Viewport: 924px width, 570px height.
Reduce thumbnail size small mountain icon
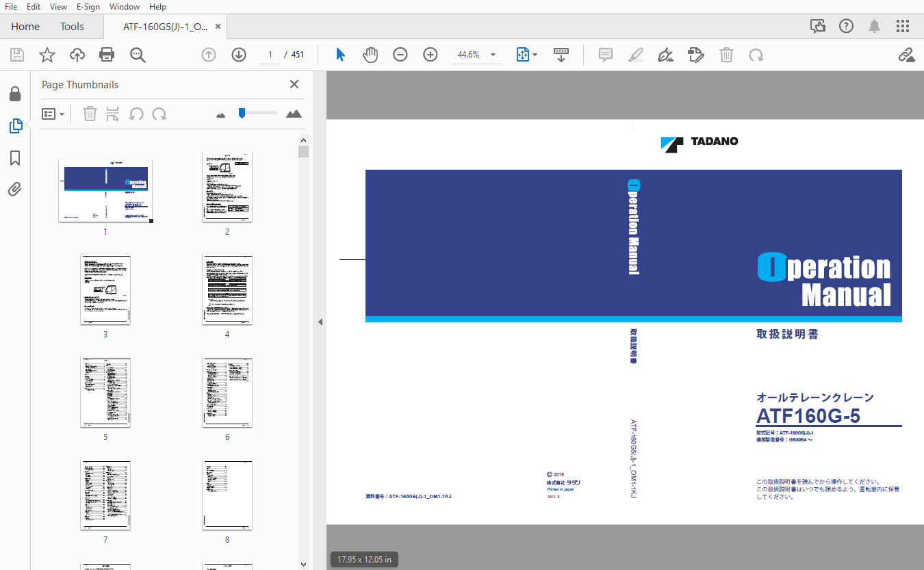[220, 115]
